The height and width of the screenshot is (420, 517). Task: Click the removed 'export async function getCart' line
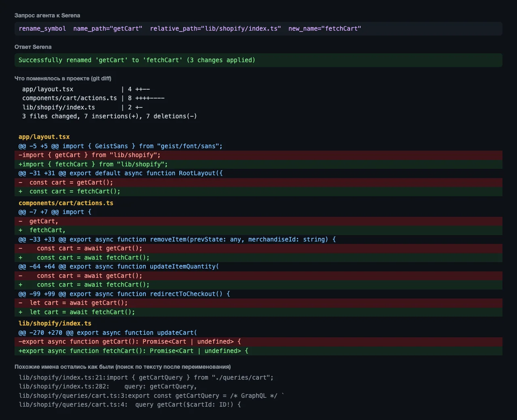click(258, 342)
